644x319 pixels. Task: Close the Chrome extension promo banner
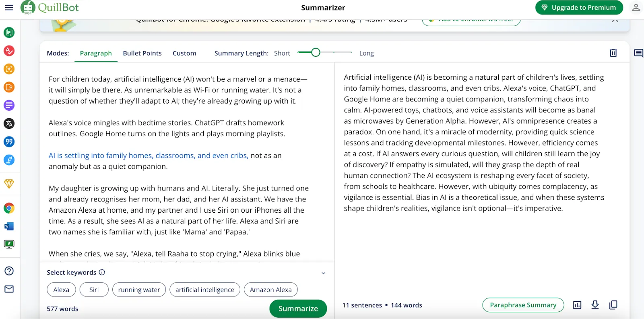point(615,20)
